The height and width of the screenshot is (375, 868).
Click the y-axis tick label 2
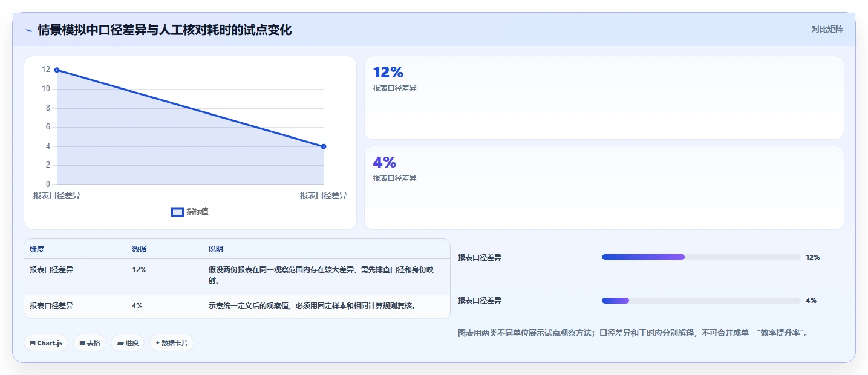[48, 165]
